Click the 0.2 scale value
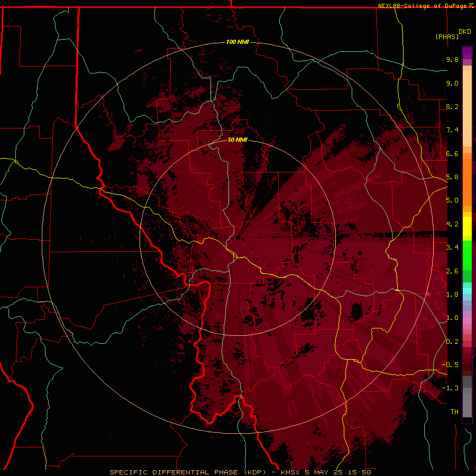Image resolution: width=476 pixels, height=476 pixels. (452, 342)
